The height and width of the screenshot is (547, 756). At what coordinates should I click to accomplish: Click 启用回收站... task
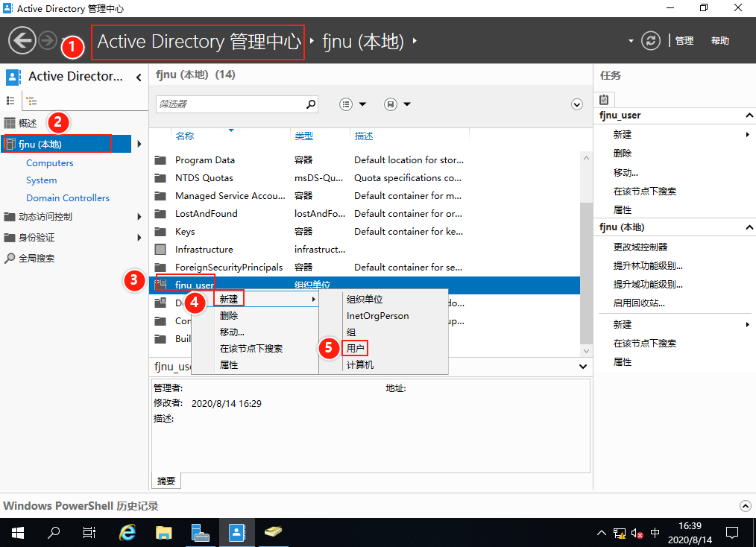point(639,303)
